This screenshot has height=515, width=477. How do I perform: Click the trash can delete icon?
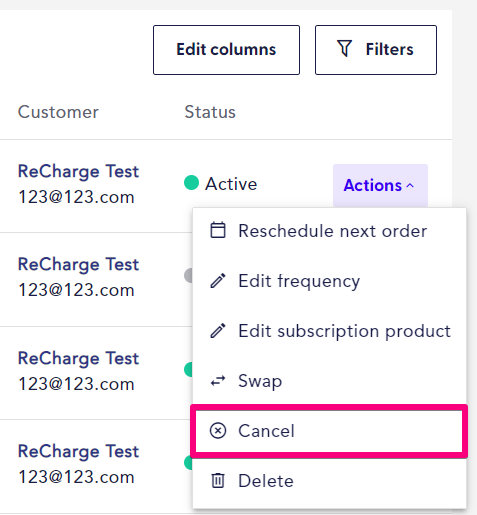pos(218,481)
